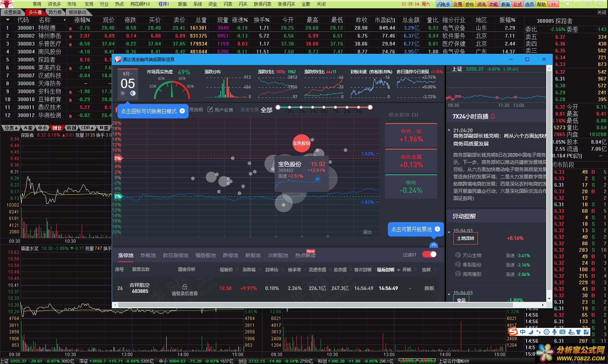Click the Sogou emoji face icon
This screenshot has height=364, width=608.
(547, 332)
